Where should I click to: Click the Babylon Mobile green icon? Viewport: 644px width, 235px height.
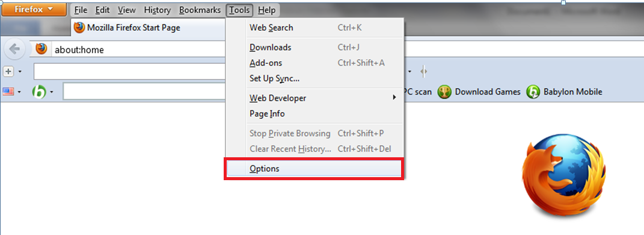click(x=533, y=92)
